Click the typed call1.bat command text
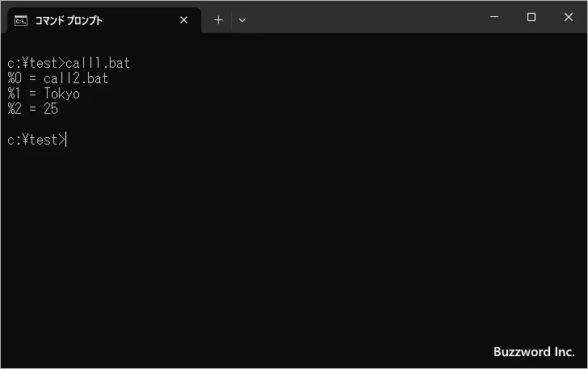Screen dimensions: 588x369 [98, 63]
